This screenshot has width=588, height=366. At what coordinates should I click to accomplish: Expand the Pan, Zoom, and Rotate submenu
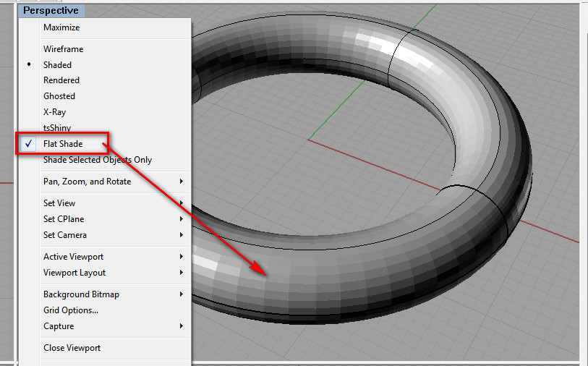tap(87, 182)
